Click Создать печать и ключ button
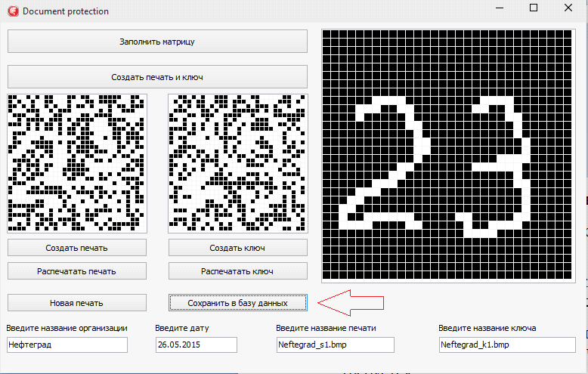This screenshot has width=588, height=374. tap(157, 77)
